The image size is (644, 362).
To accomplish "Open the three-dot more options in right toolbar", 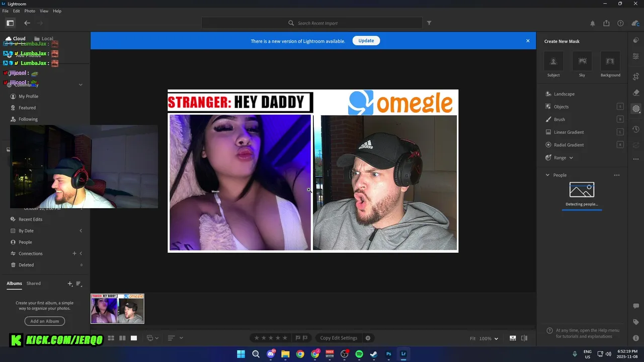I will coord(636,159).
